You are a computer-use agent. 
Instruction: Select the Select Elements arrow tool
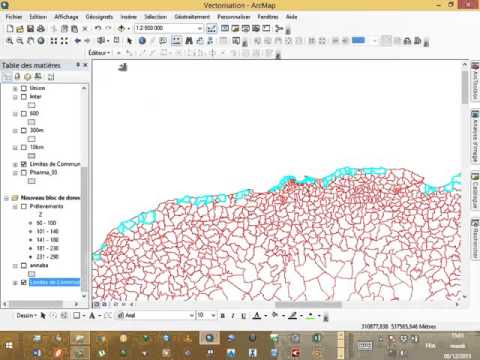(x=130, y=41)
